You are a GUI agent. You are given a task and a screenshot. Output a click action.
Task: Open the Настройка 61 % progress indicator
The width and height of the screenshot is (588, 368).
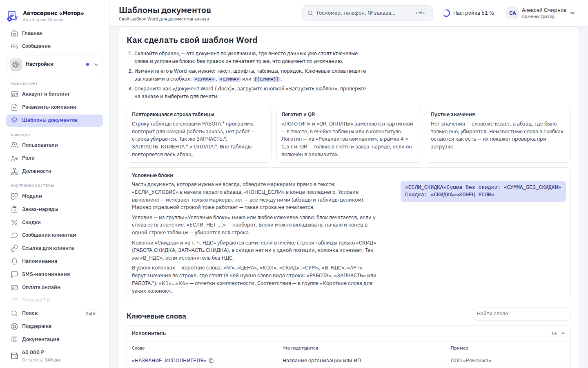pos(468,13)
